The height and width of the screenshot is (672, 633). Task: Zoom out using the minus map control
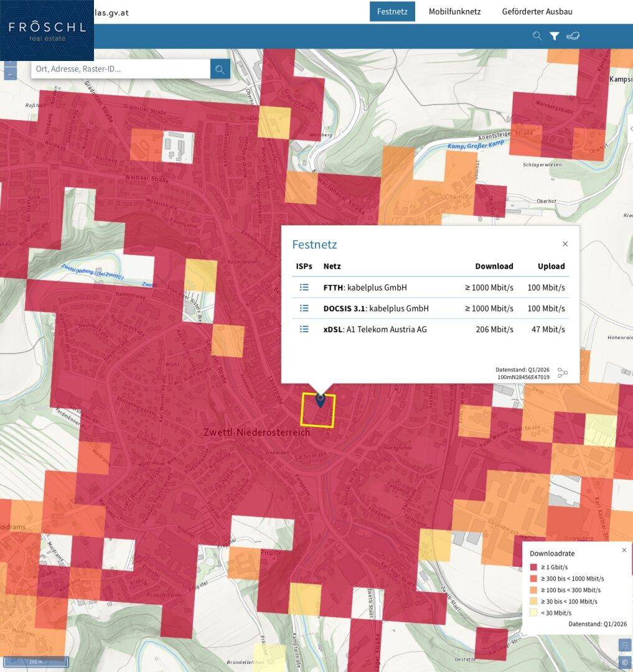pyautogui.click(x=11, y=74)
